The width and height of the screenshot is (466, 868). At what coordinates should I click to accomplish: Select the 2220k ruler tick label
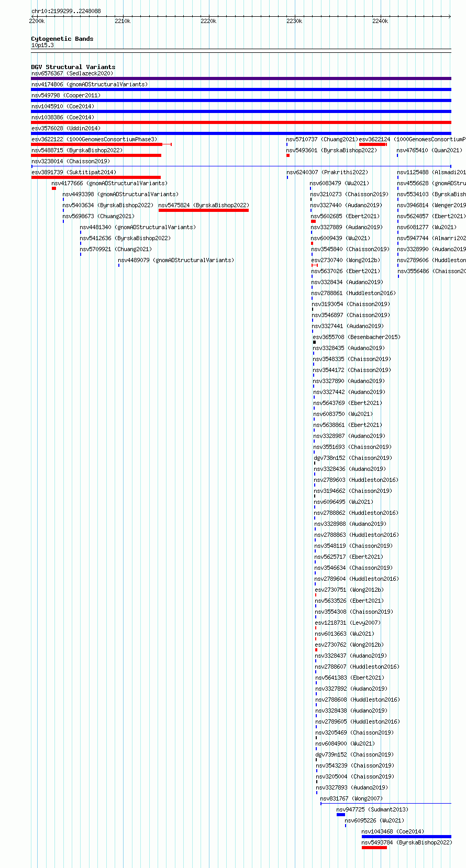pyautogui.click(x=208, y=21)
